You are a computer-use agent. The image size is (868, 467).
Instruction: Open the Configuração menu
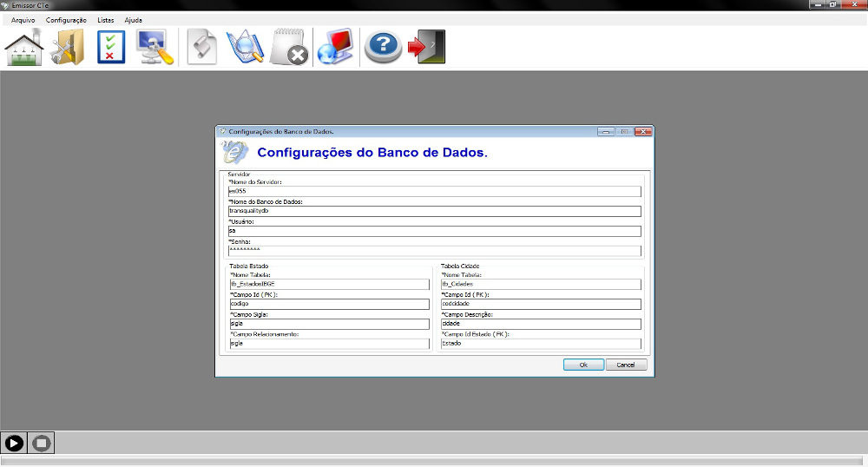click(66, 19)
